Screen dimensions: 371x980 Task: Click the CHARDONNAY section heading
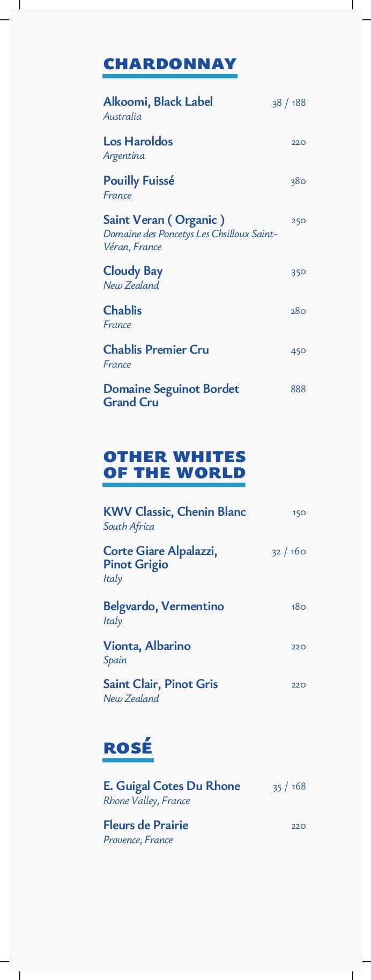(x=169, y=64)
